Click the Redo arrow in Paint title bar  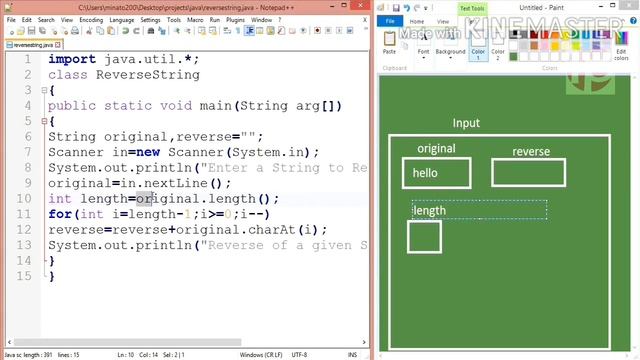[x=417, y=8]
